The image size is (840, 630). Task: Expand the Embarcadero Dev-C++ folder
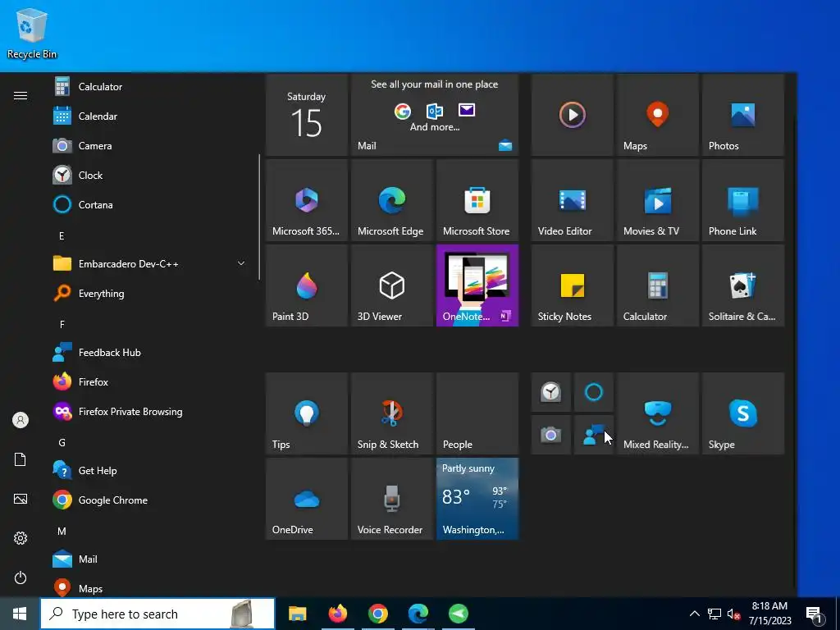(150, 263)
